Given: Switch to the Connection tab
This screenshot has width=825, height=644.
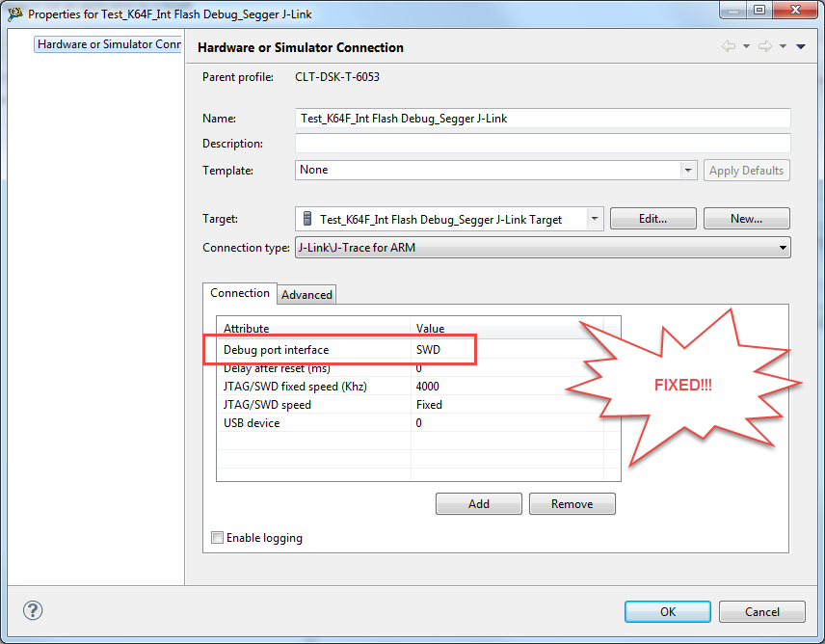Looking at the screenshot, I should pos(240,293).
